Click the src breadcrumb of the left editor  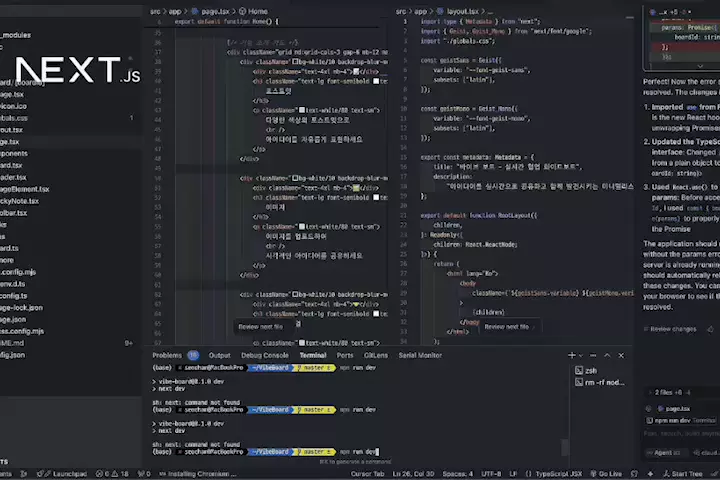tap(155, 11)
